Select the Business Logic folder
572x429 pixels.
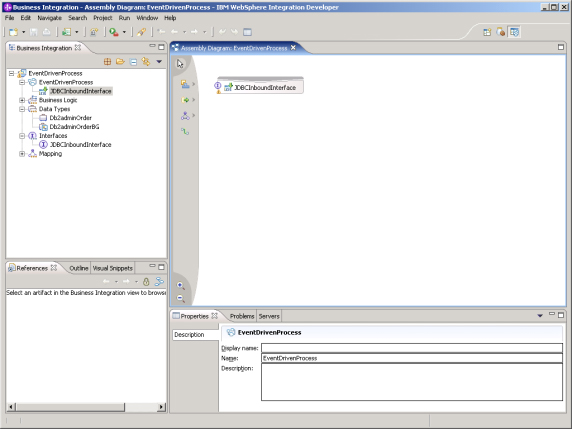click(x=58, y=100)
